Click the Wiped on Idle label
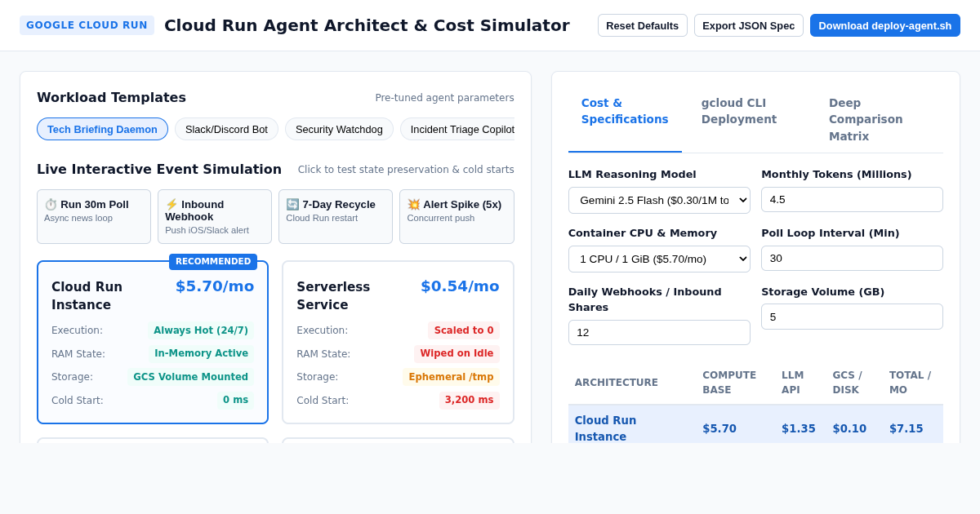Image resolution: width=980 pixels, height=514 pixels. point(457,353)
